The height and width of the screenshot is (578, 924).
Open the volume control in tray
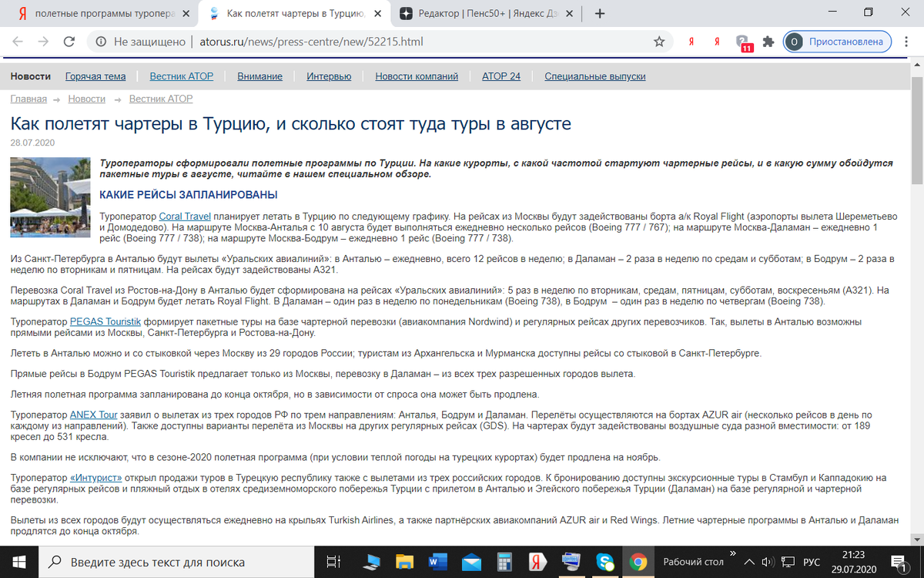(x=768, y=562)
